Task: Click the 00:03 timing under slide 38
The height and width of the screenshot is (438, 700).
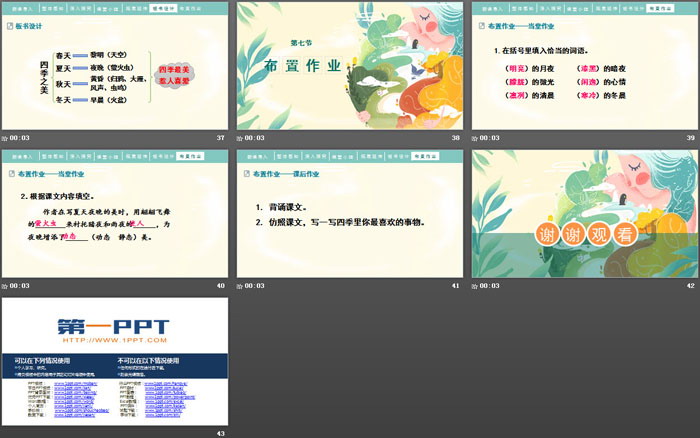Action: [x=254, y=138]
